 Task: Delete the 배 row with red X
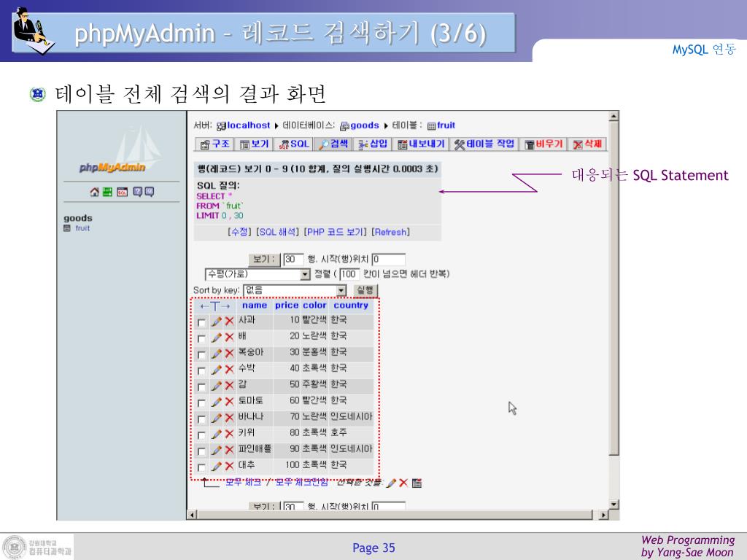point(230,337)
